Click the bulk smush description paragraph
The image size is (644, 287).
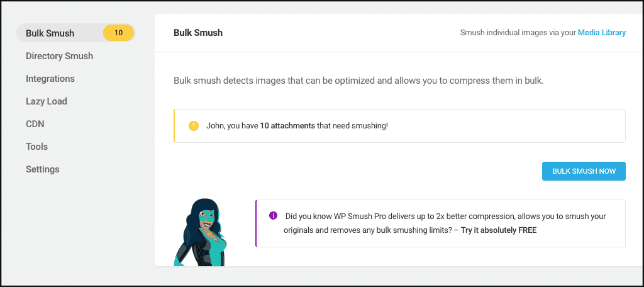pos(358,81)
